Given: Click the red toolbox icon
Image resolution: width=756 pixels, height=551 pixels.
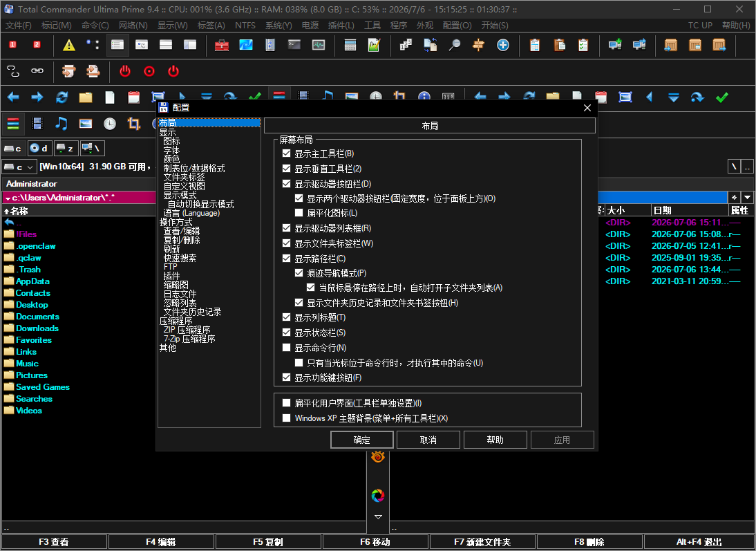Looking at the screenshot, I should [222, 45].
